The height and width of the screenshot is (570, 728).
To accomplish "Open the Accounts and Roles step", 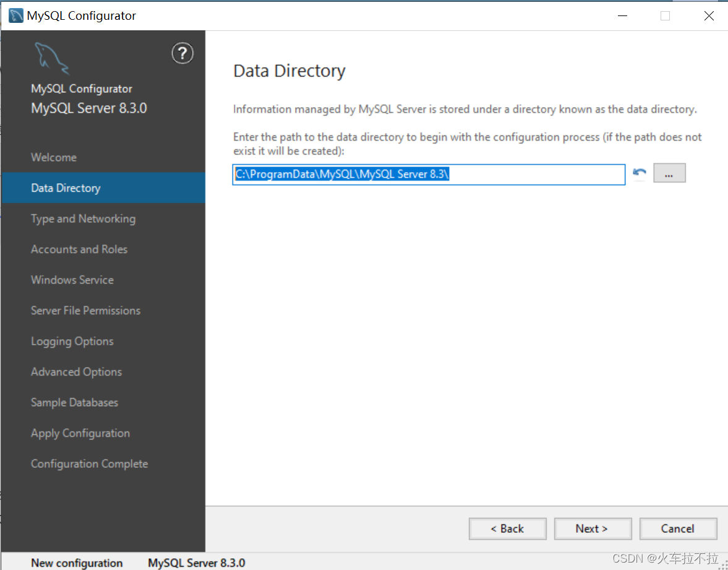I will (x=103, y=249).
